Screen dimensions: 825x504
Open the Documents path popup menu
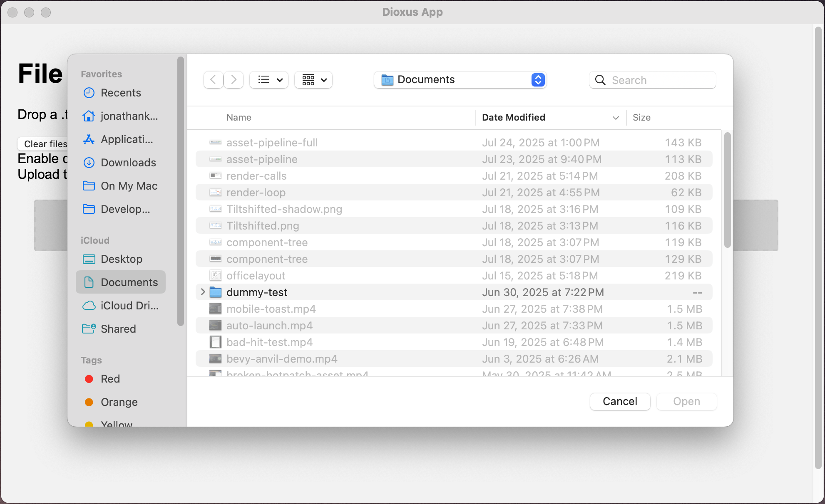(460, 80)
